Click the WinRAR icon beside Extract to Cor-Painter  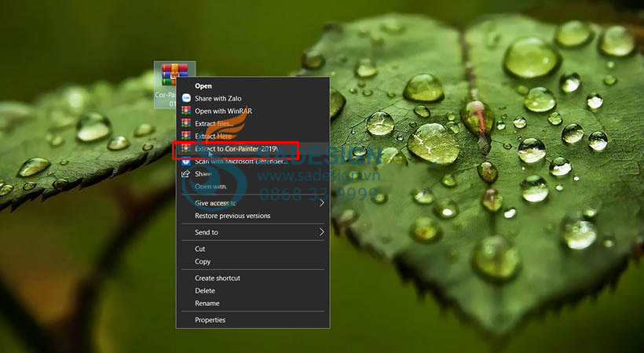(186, 148)
